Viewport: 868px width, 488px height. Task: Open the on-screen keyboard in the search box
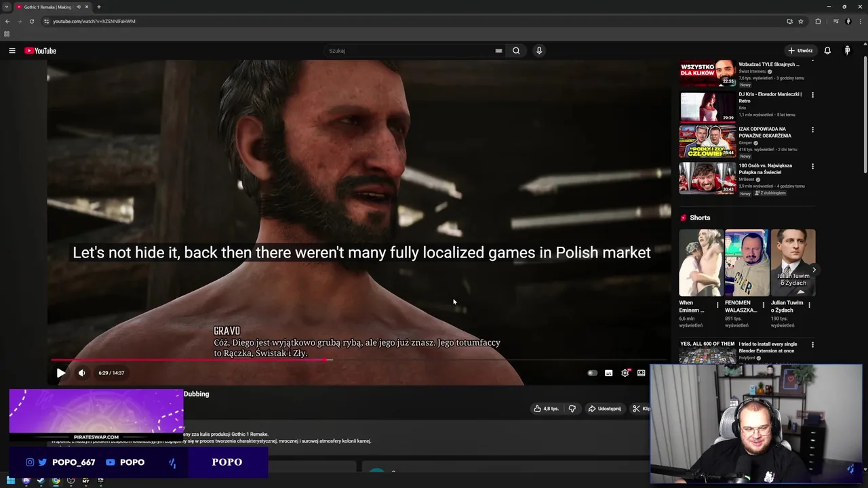click(x=498, y=51)
